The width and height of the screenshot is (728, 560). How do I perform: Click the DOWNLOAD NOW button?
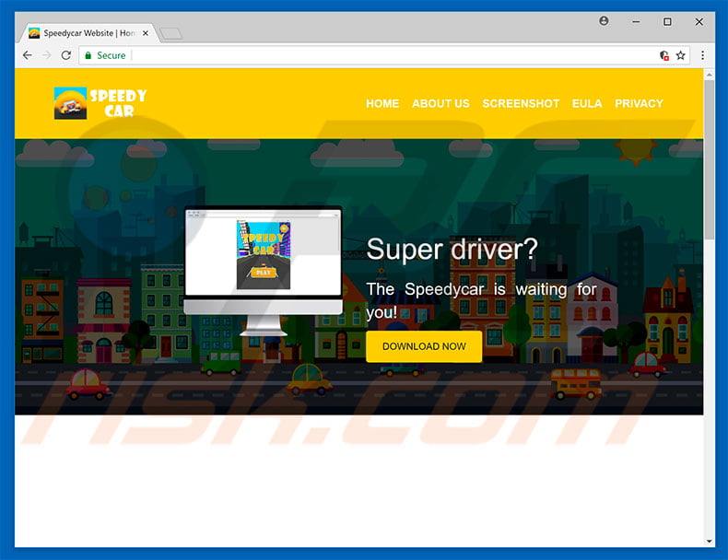point(424,346)
